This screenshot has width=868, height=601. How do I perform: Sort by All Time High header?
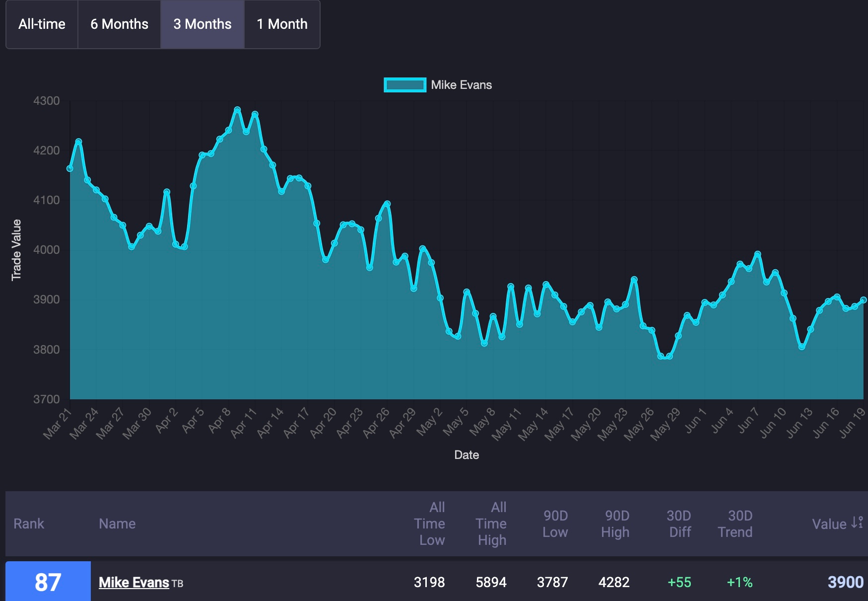pos(491,524)
